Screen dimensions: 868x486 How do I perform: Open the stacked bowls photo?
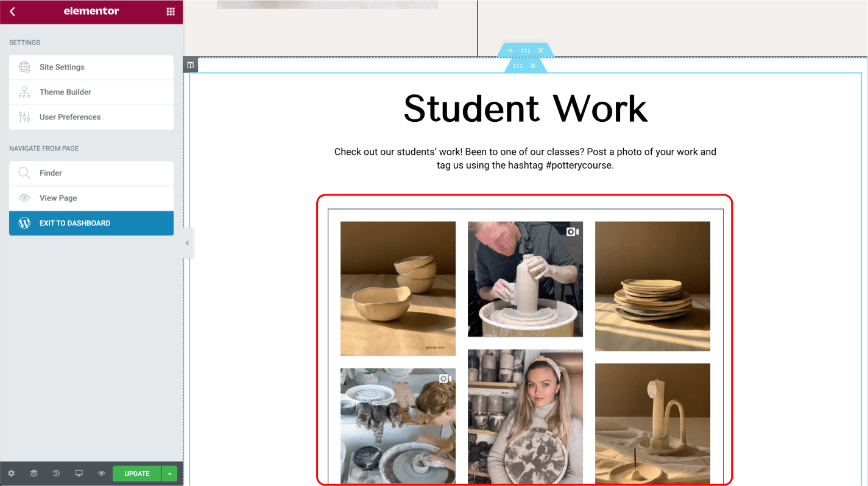coord(398,289)
